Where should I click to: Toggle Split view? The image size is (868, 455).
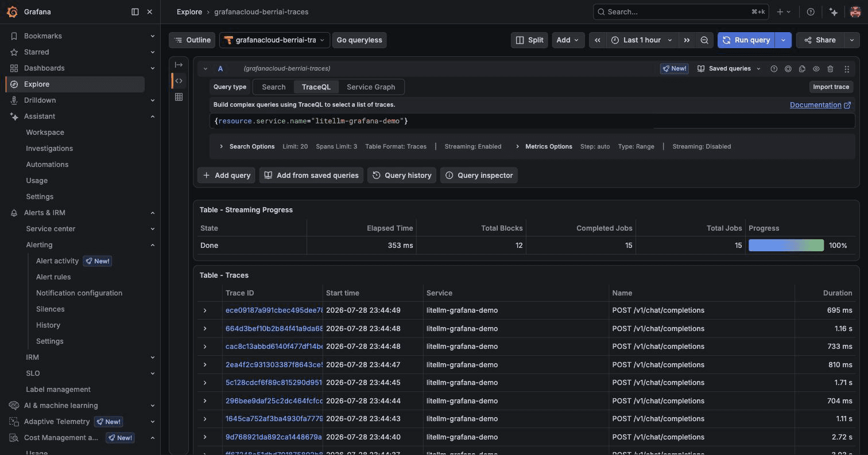(529, 40)
